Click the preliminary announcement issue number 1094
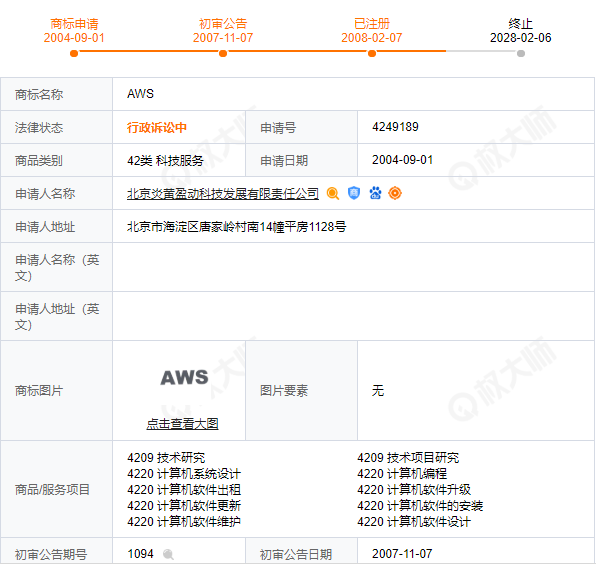 [x=140, y=554]
